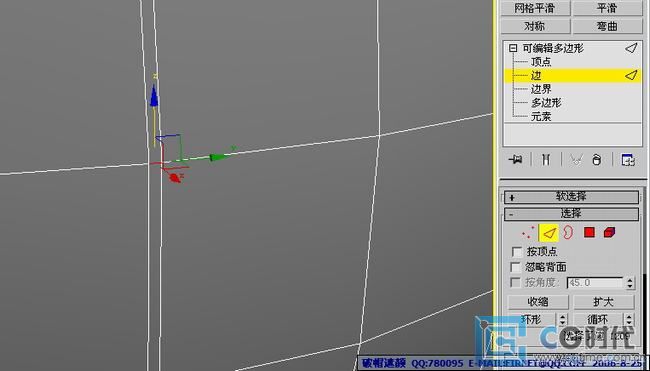Click the 扩大 selection button

(604, 302)
